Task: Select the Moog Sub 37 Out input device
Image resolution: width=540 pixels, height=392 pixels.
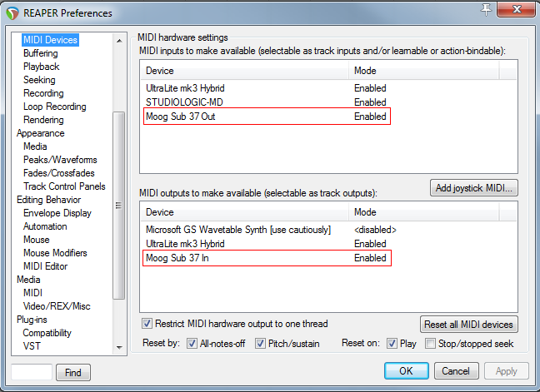Action: (181, 117)
